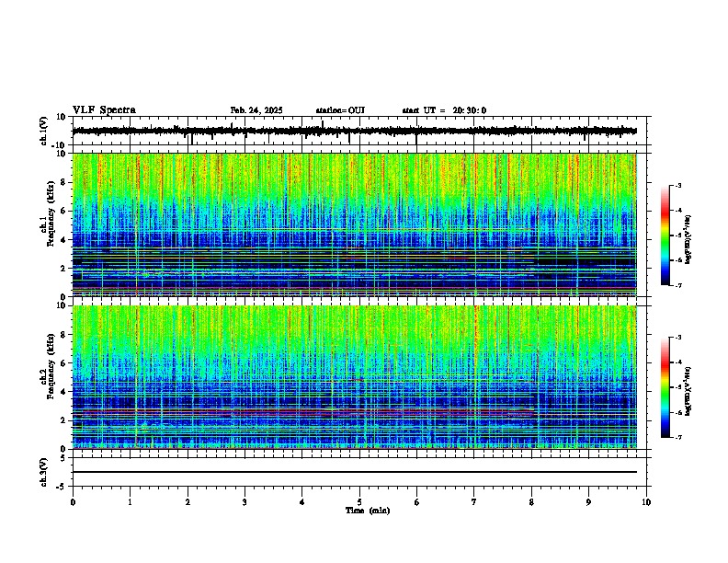Screen dimensions: 728x563
Task: Click the '1' tick on the time axis
Action: click(131, 502)
